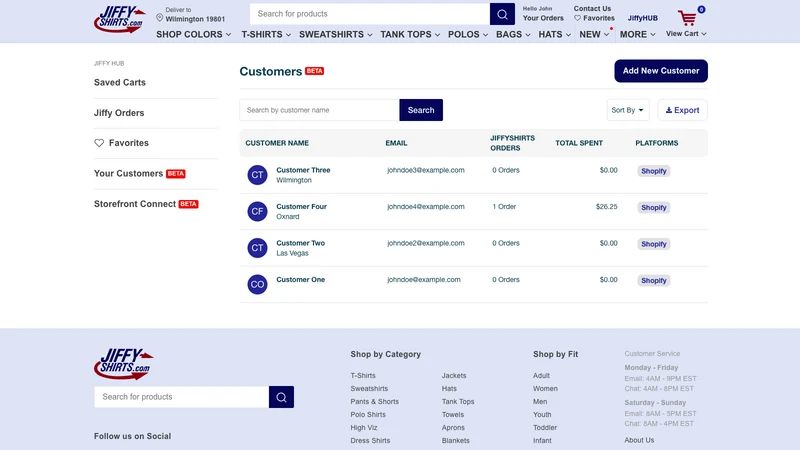Open the shopping cart icon

pos(687,18)
